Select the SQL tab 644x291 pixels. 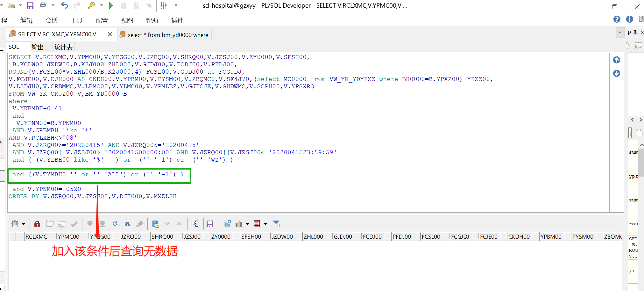point(14,47)
